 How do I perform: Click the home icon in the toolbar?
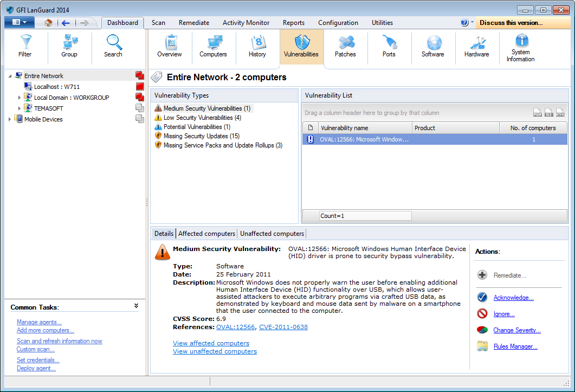click(48, 23)
